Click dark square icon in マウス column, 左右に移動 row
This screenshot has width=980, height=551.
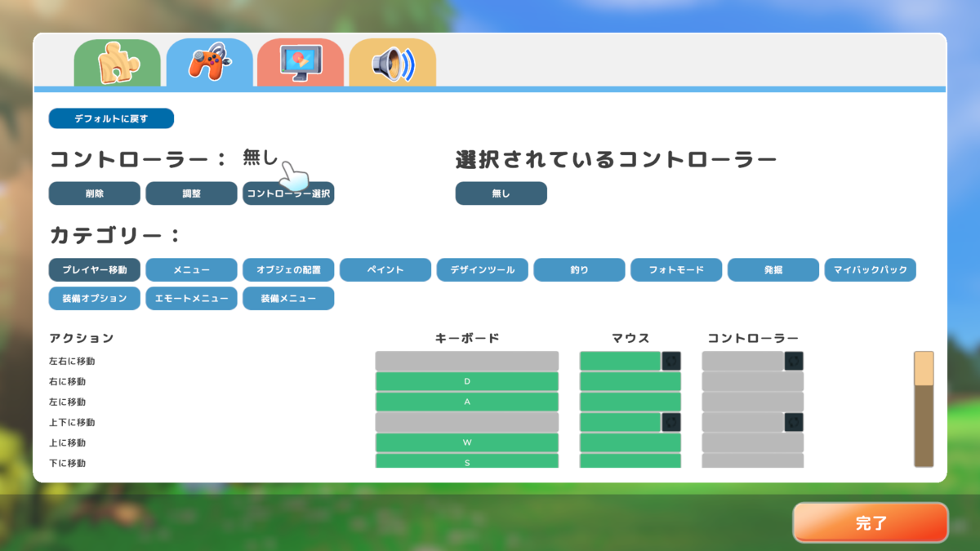coord(671,361)
